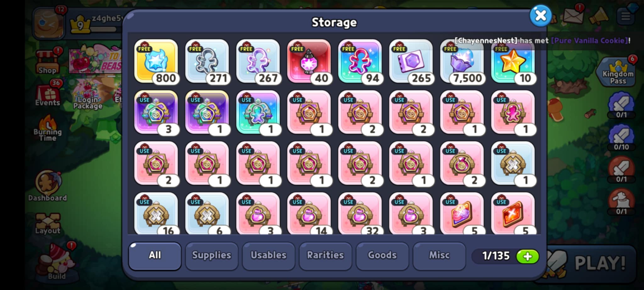Open the Kingdom Pass
This screenshot has width=644, height=290.
[x=618, y=72]
